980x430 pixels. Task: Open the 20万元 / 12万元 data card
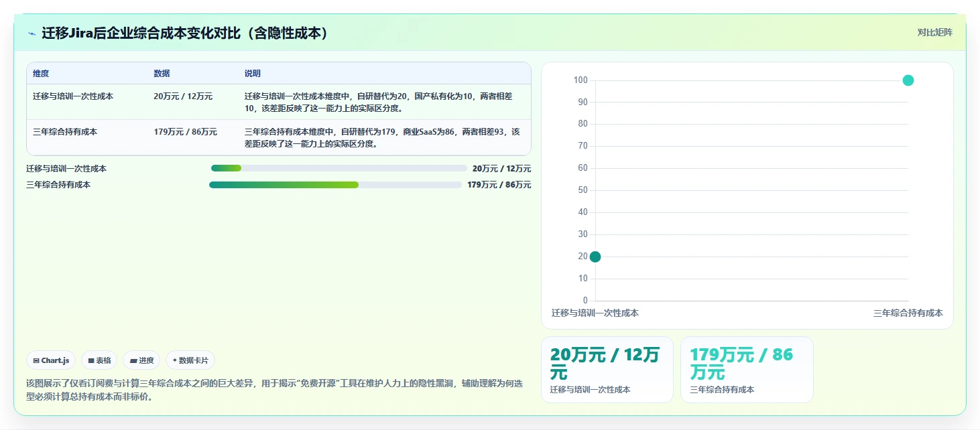pyautogui.click(x=607, y=370)
